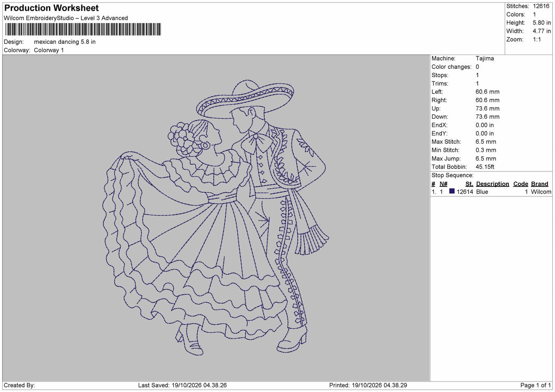
Task: Click the 'Blue' thread description
Action: coord(482,192)
